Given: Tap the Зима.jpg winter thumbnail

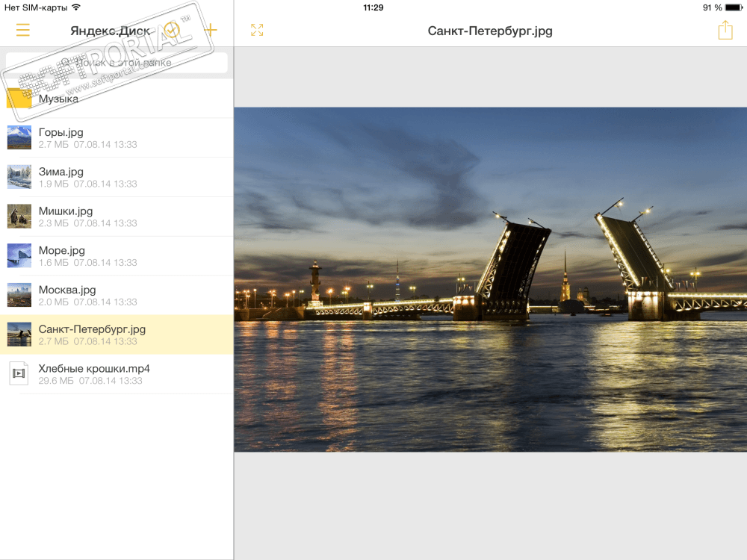Looking at the screenshot, I should coord(19,177).
